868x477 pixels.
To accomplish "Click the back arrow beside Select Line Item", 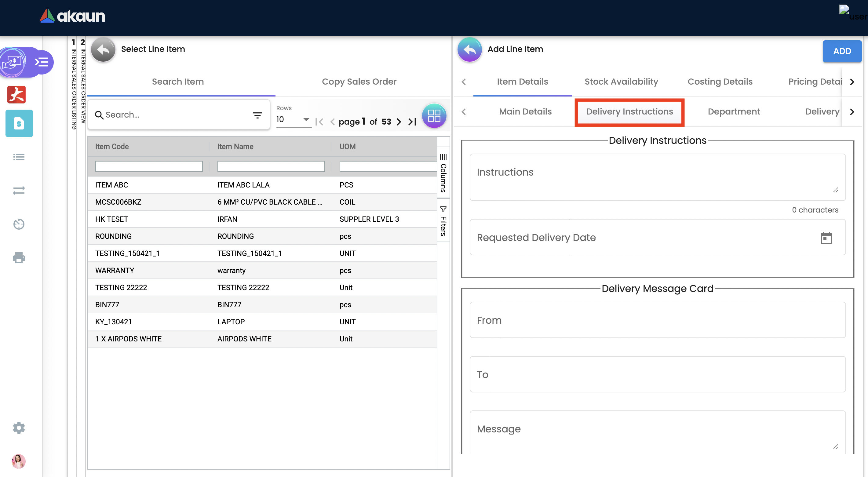I will point(103,50).
